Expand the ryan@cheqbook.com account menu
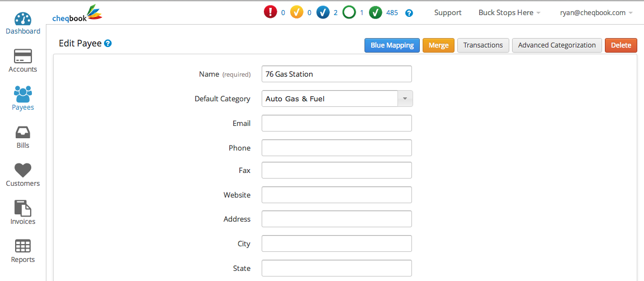 click(x=596, y=12)
